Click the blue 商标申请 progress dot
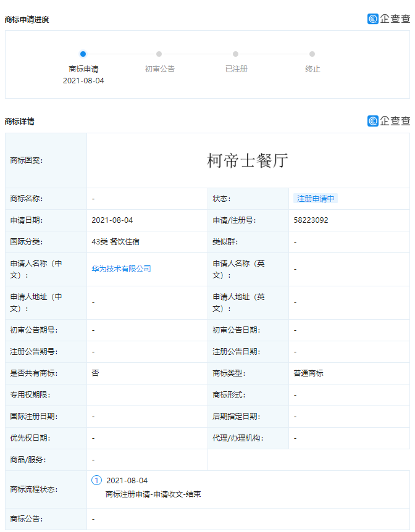This screenshot has width=415, height=532. pyautogui.click(x=83, y=54)
